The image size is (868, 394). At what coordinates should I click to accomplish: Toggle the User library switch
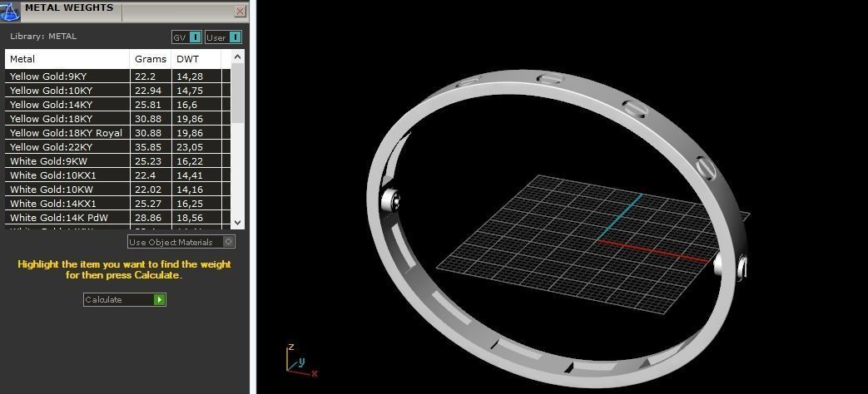tap(224, 37)
